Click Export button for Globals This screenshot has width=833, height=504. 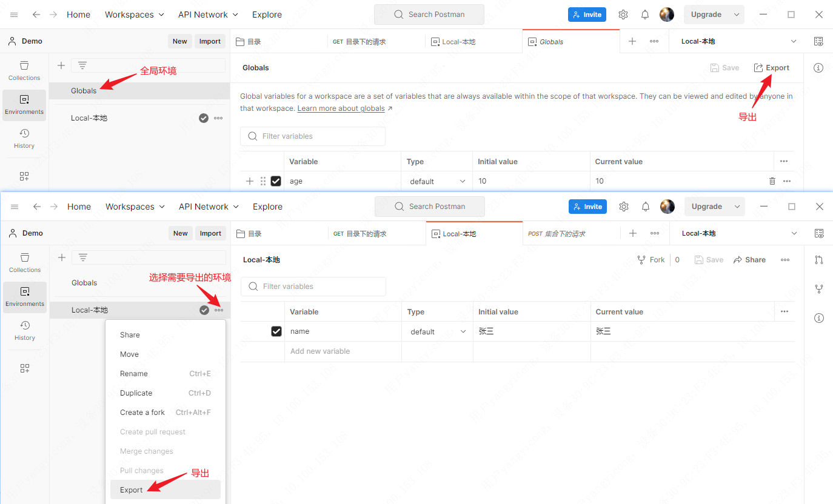pyautogui.click(x=772, y=68)
